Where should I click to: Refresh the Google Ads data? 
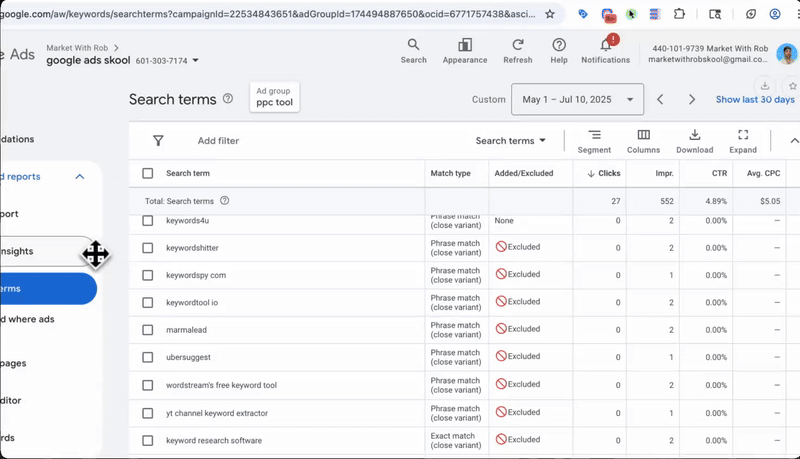pos(517,51)
